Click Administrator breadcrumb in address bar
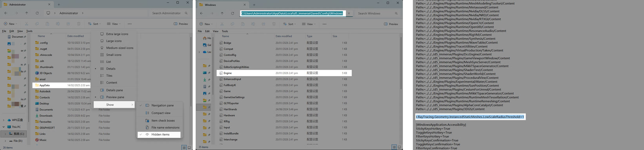The image size is (644, 150). 69,13
